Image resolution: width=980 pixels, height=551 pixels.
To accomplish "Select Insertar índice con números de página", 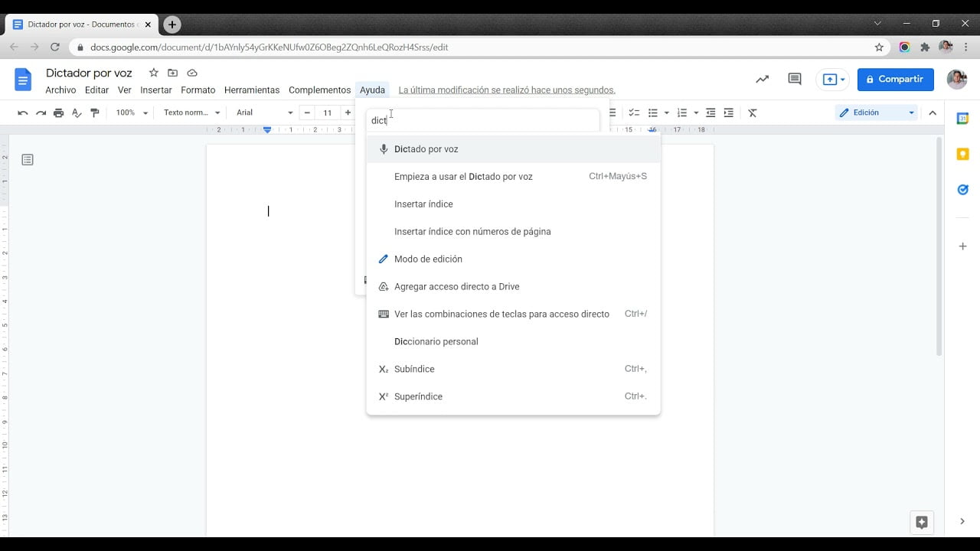I will tap(513, 232).
